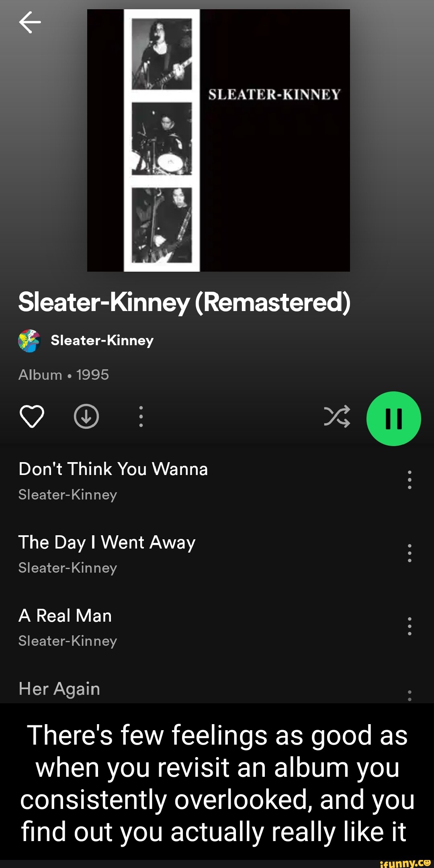Tap the Album 1995 release info
The image size is (434, 868).
click(63, 375)
